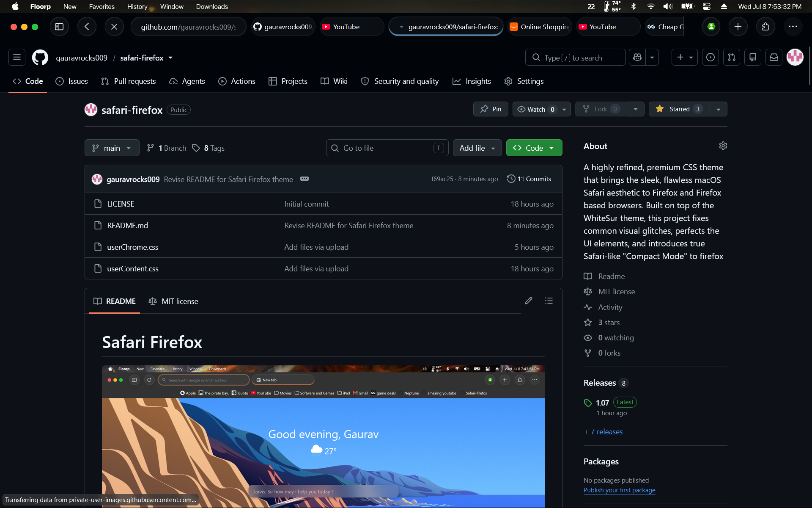Click the GitHub Type to search box
This screenshot has height=508, width=812.
click(x=575, y=57)
